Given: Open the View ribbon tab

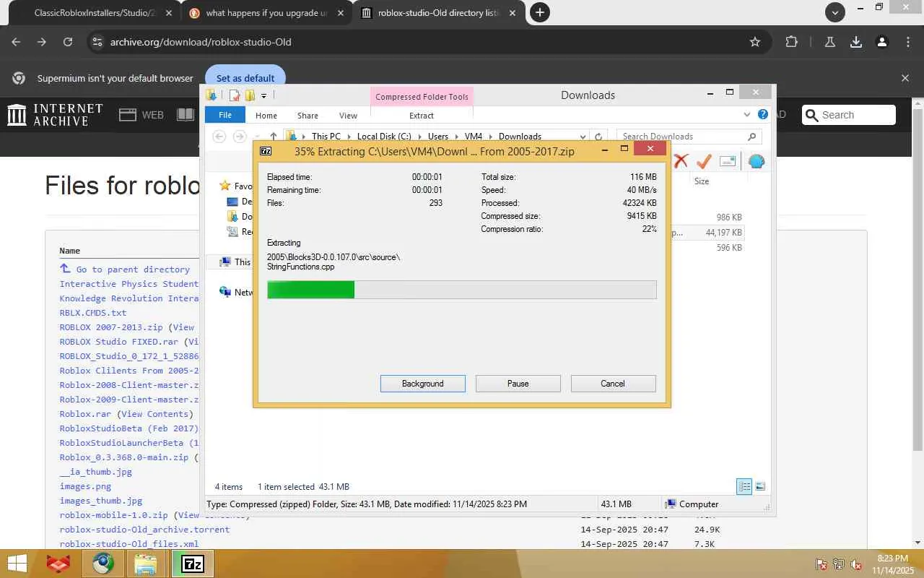Looking at the screenshot, I should pyautogui.click(x=348, y=116).
